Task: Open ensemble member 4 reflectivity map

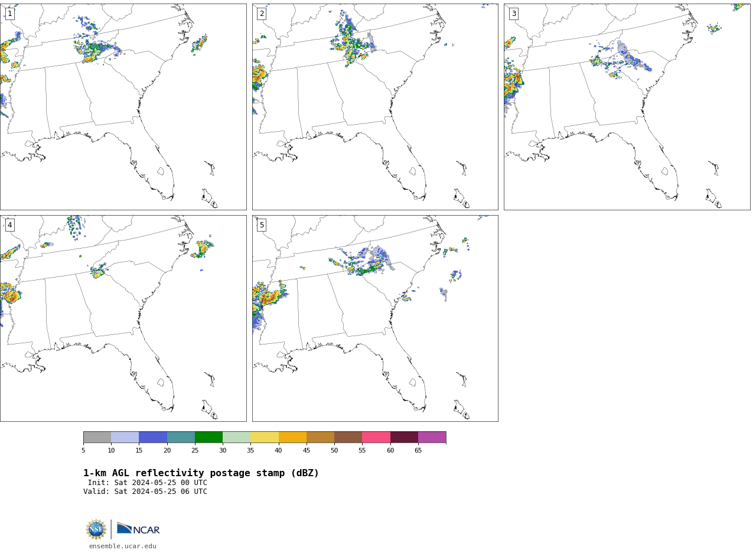Action: (123, 318)
